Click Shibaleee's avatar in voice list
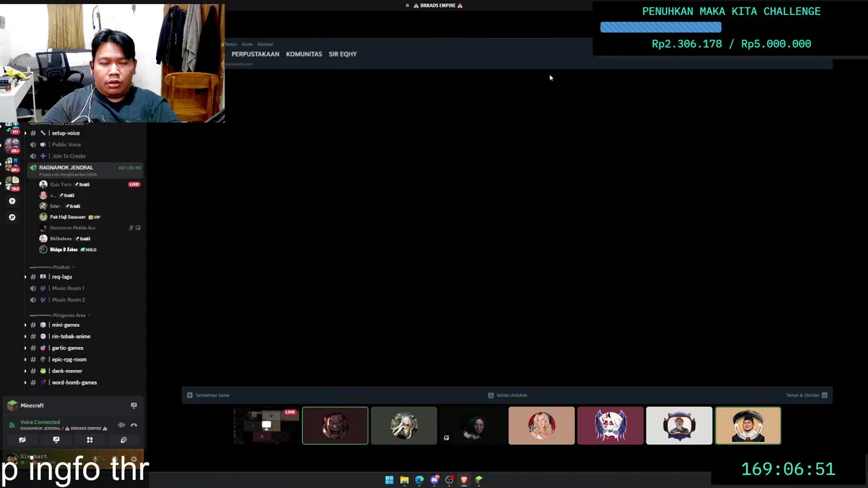 (43, 239)
